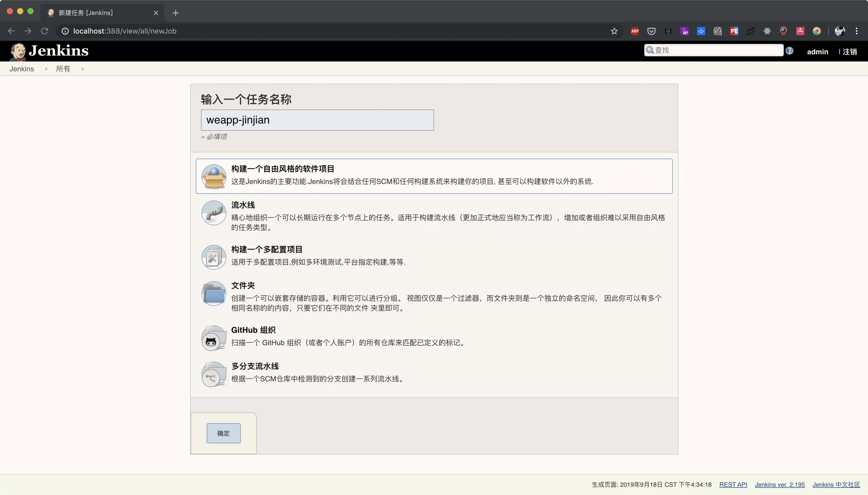868x495 pixels.
Task: Click the Jenkins header title text
Action: [59, 51]
